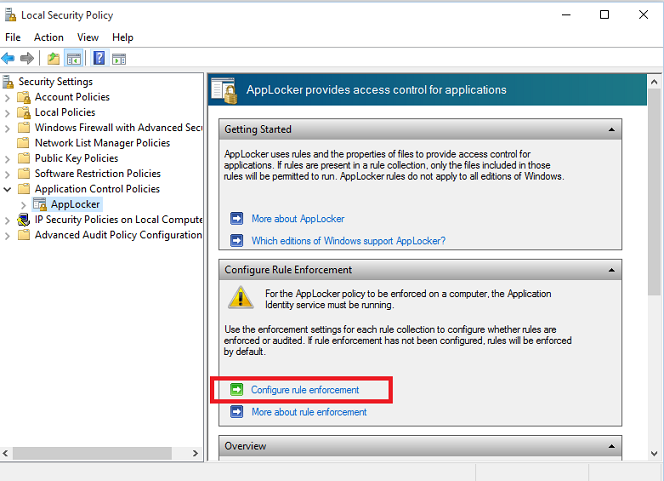This screenshot has height=481, width=664.
Task: Expand the AppLocker tree node arrow
Action: coord(24,204)
